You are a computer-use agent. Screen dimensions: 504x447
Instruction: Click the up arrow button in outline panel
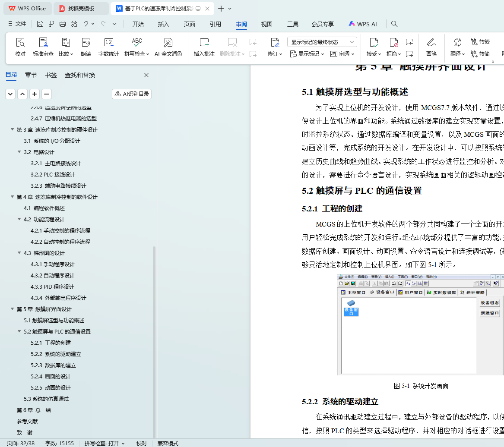[22, 94]
